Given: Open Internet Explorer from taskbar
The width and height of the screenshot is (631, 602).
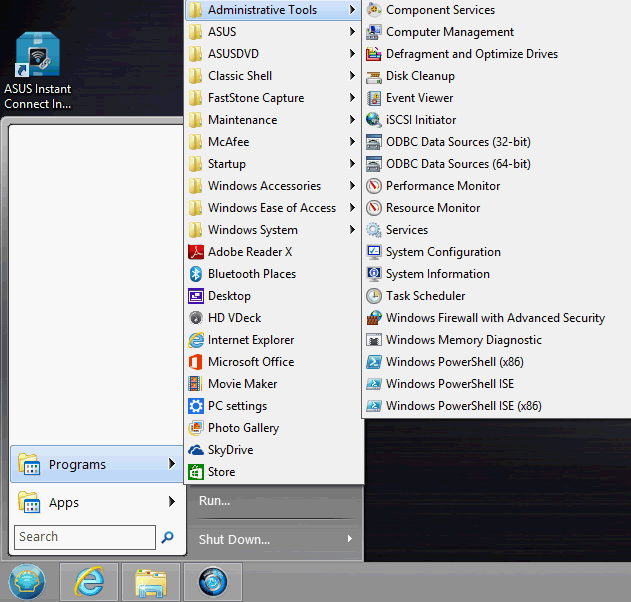Looking at the screenshot, I should pos(89,582).
